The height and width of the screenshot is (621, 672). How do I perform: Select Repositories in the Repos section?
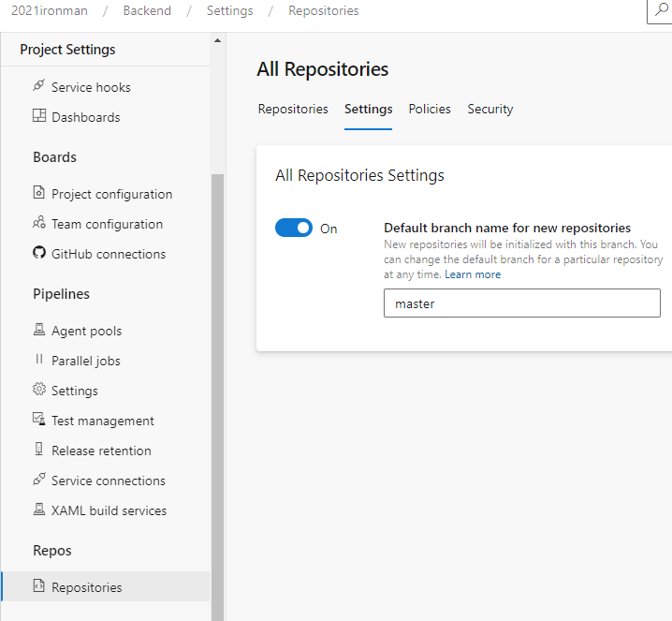[x=86, y=587]
